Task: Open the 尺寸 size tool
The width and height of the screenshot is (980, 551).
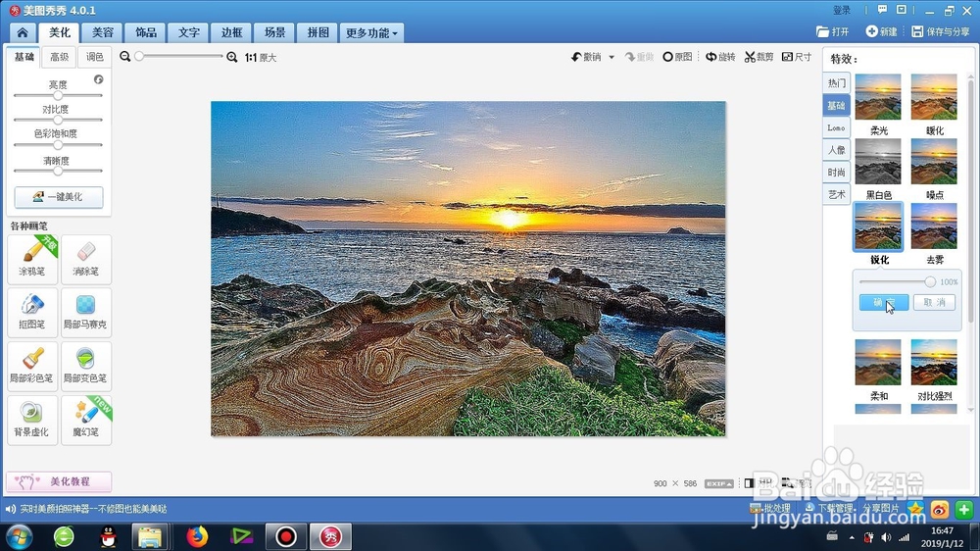Action: point(797,57)
